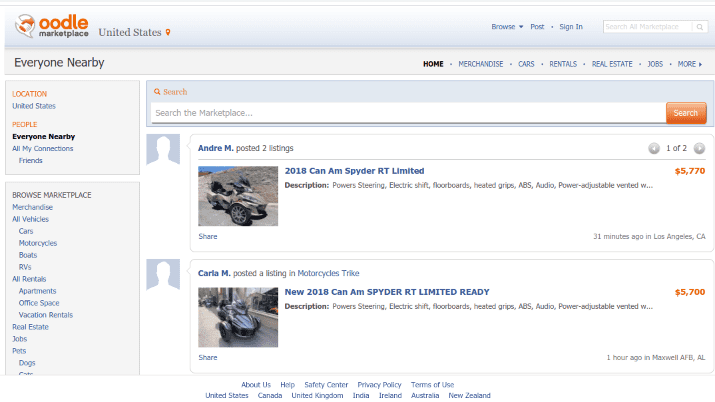
Task: Browse Merchandise in sidebar
Action: (x=32, y=207)
